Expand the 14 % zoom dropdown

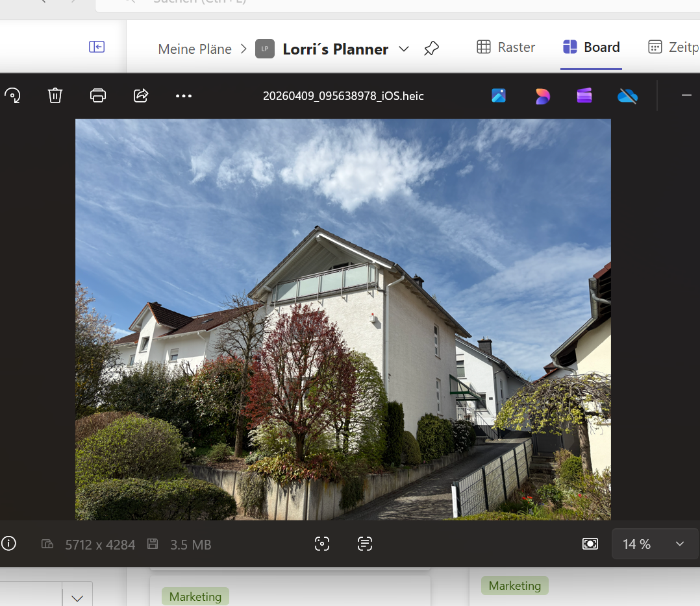tap(679, 544)
